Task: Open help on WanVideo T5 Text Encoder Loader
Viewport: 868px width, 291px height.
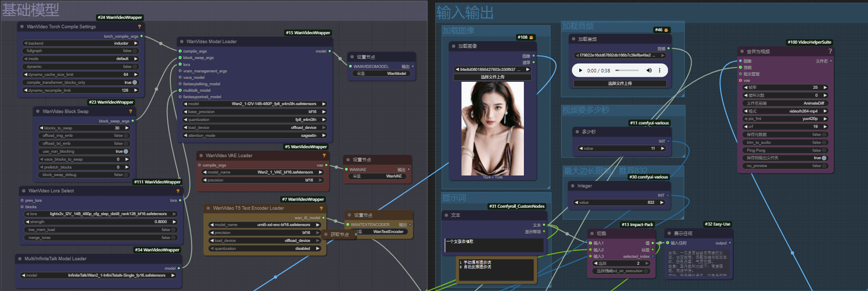Action: (321, 208)
